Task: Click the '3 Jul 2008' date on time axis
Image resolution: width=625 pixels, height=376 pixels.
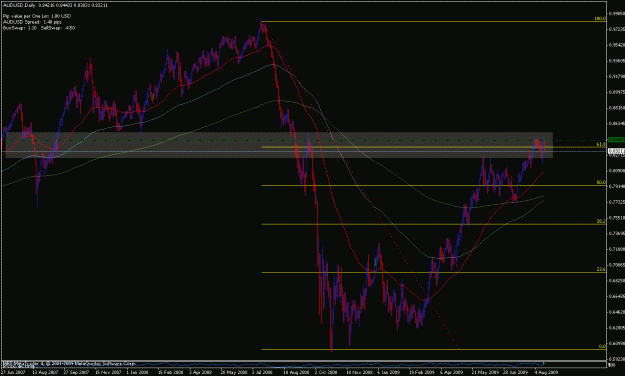Action: [x=262, y=372]
